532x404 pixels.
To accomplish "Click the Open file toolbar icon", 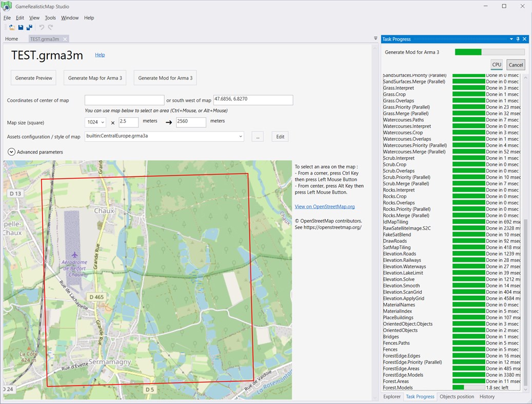I will (x=11, y=27).
